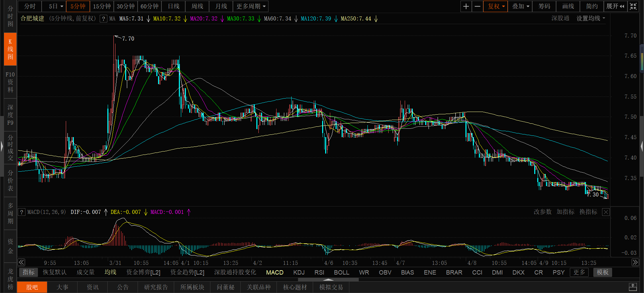Click 筹码 button
Viewport: 644px width, 293px height.
[x=544, y=6]
